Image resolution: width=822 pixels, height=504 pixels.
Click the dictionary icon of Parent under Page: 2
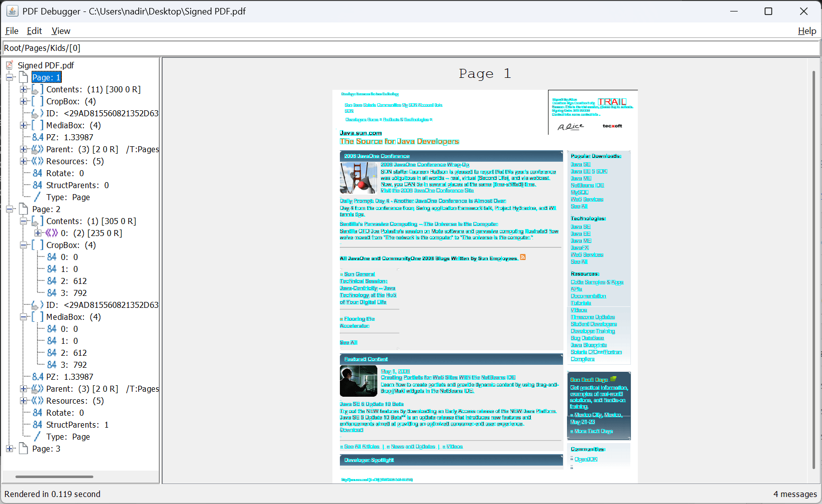click(x=37, y=389)
